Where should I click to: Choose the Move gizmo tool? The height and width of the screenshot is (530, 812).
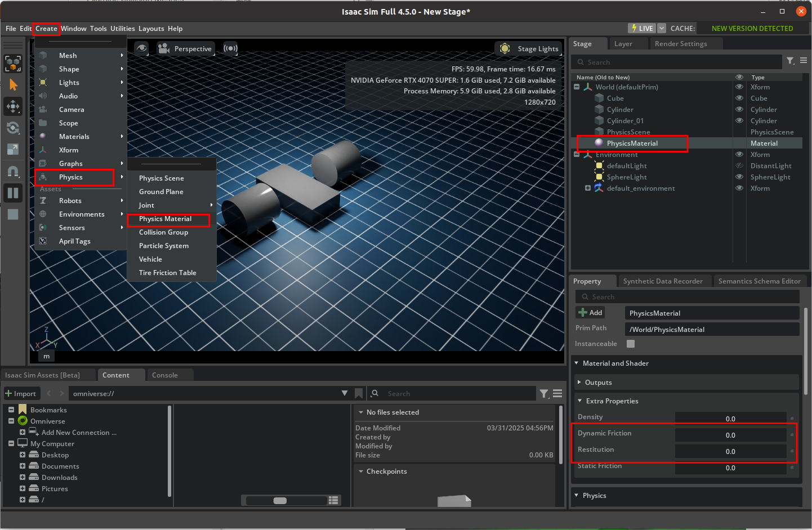[x=13, y=106]
